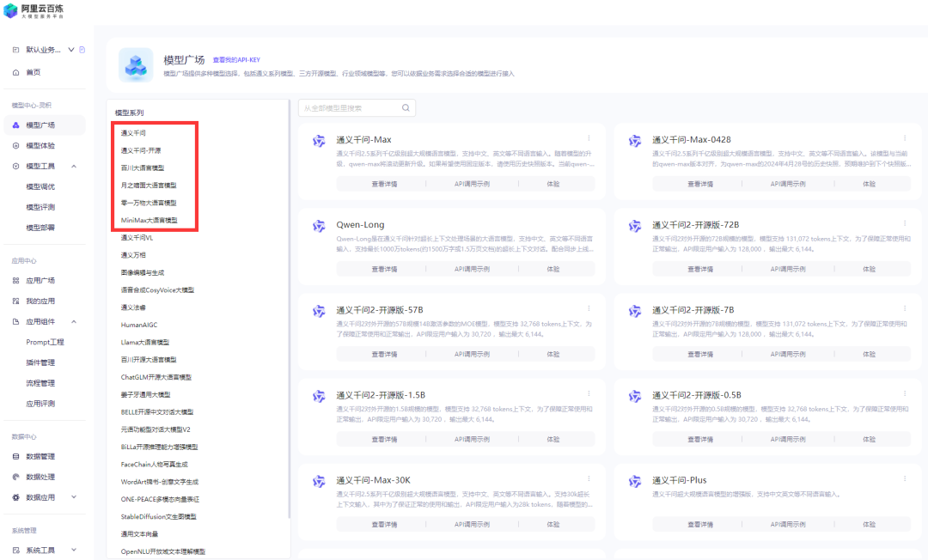The width and height of the screenshot is (928, 560).
Task: Click the 我的应用 sidebar icon
Action: (16, 301)
